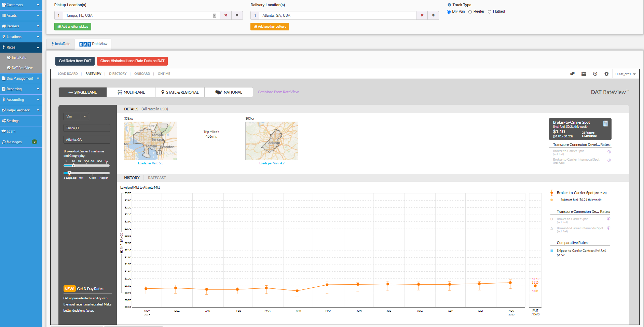
Task: Click info icon for Broker-to-Carrier Intermodal Spot
Action: pos(609,160)
